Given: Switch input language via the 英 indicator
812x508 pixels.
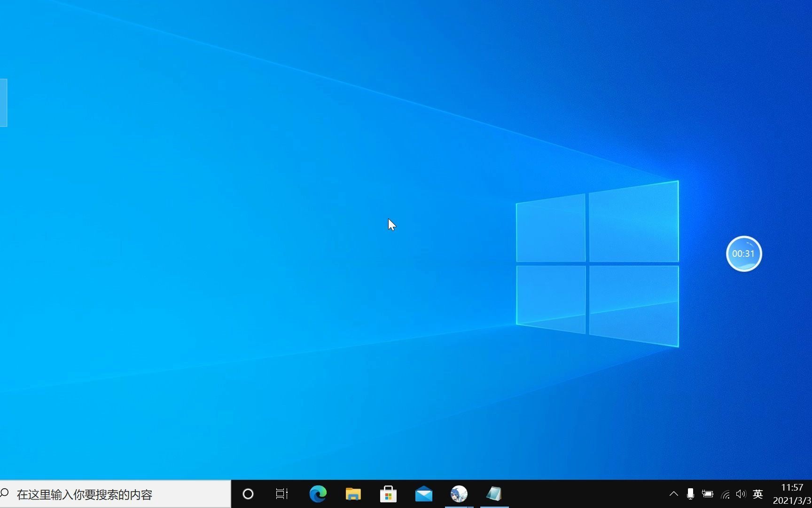Looking at the screenshot, I should (757, 494).
